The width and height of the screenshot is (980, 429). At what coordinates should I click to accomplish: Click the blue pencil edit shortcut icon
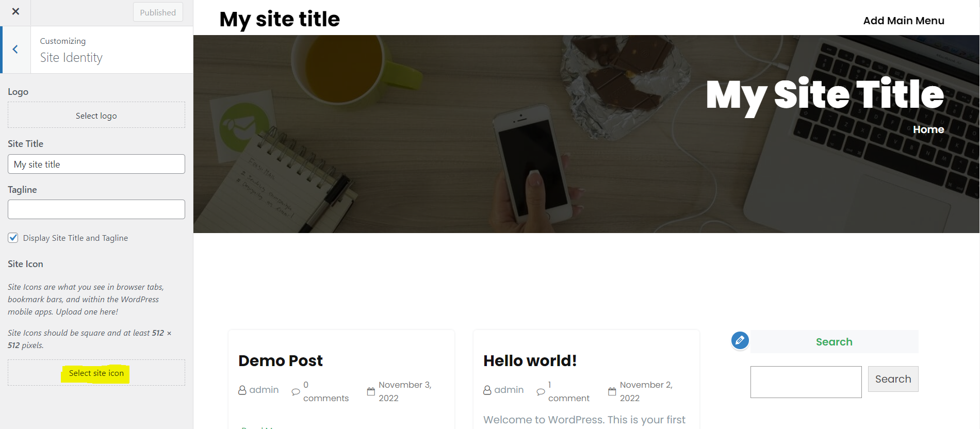point(740,340)
